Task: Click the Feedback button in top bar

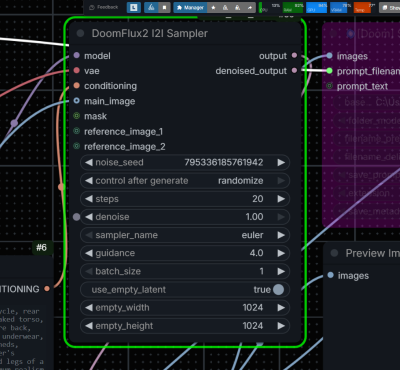Action: (x=104, y=7)
